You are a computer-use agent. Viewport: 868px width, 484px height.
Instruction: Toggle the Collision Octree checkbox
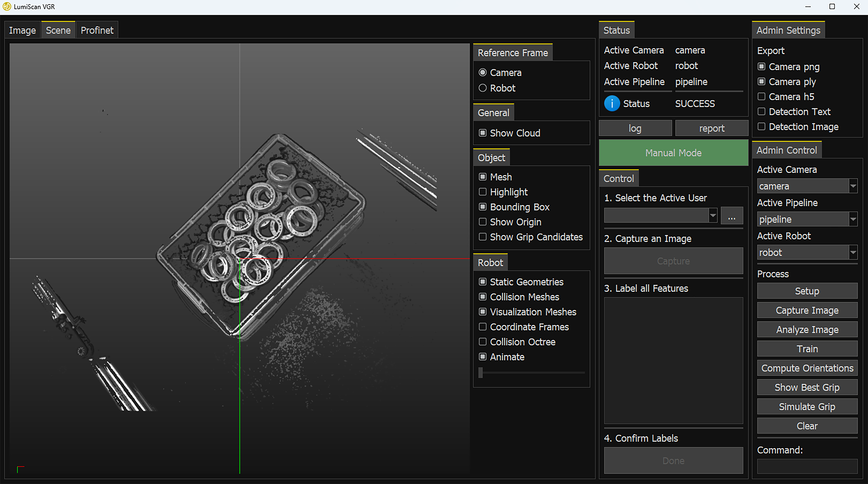click(483, 342)
